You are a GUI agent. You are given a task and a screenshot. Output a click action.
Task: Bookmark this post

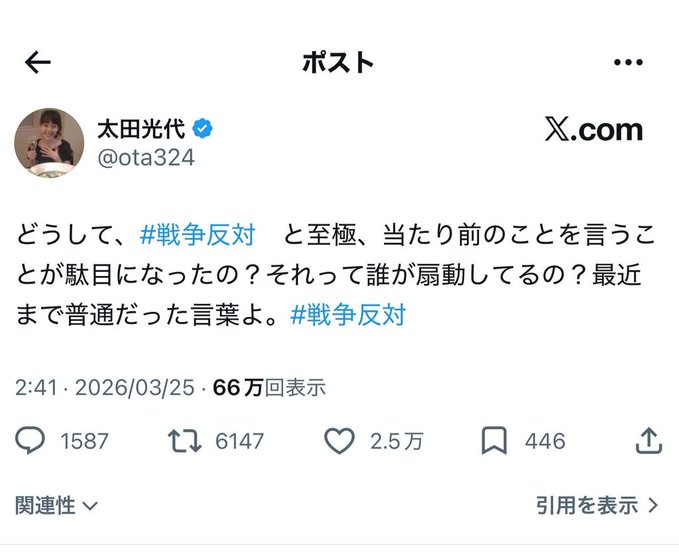point(494,440)
